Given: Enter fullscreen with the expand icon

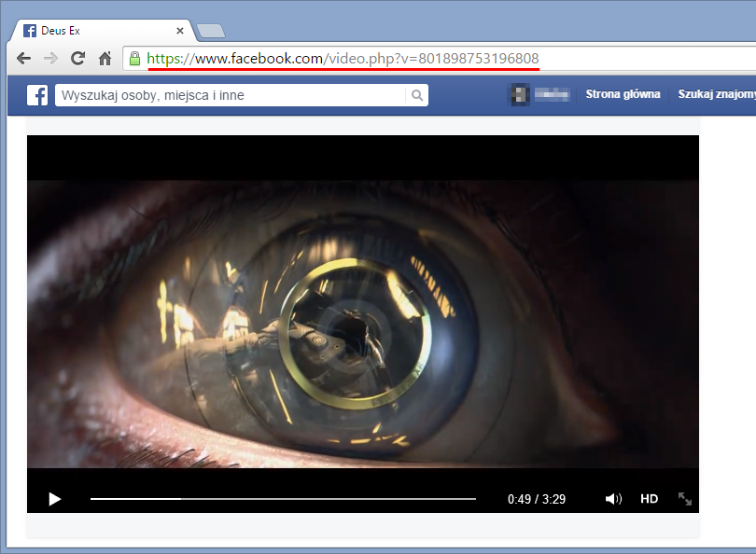Looking at the screenshot, I should click(x=685, y=499).
